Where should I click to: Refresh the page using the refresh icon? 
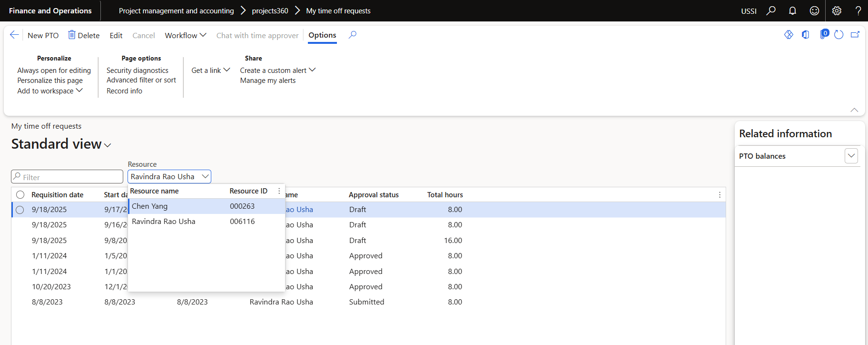[838, 35]
